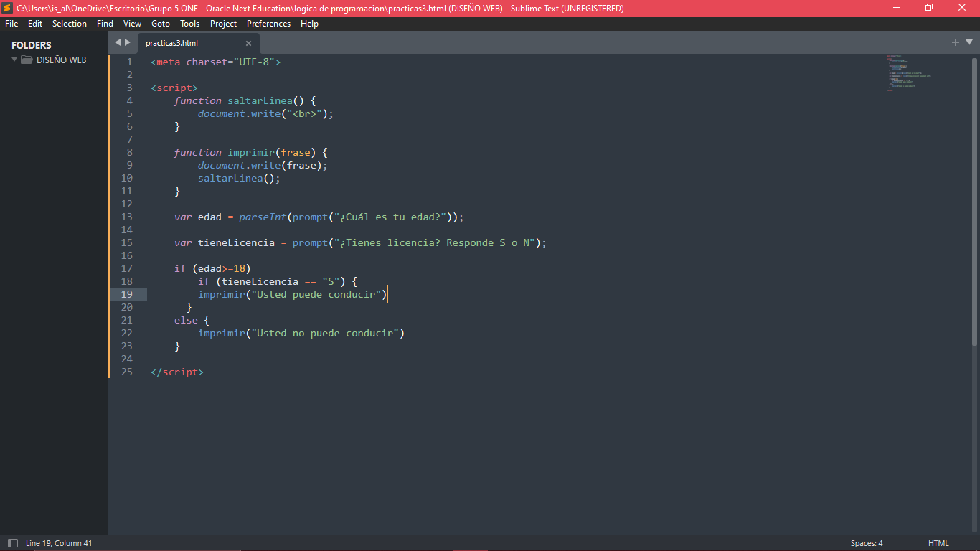This screenshot has height=551, width=980.
Task: Click line number 1 in gutter
Action: [x=130, y=62]
